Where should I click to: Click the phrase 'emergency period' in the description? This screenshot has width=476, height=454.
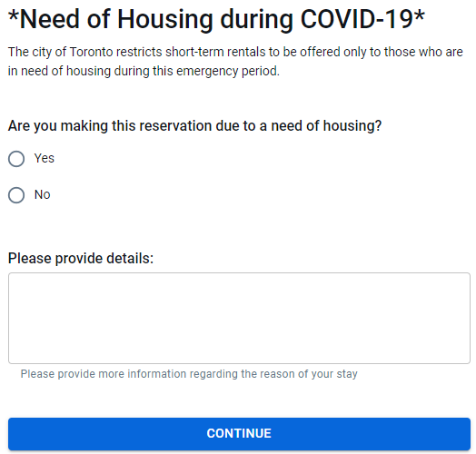[x=227, y=72]
